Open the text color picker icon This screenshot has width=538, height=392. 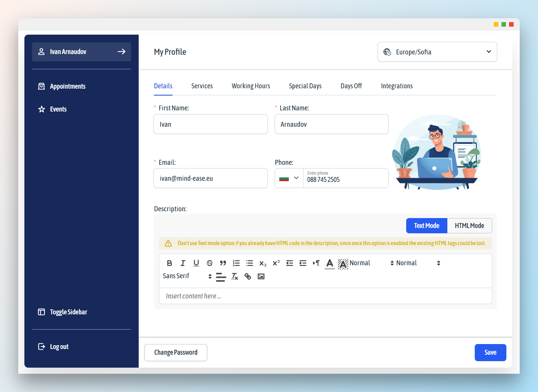tap(330, 263)
